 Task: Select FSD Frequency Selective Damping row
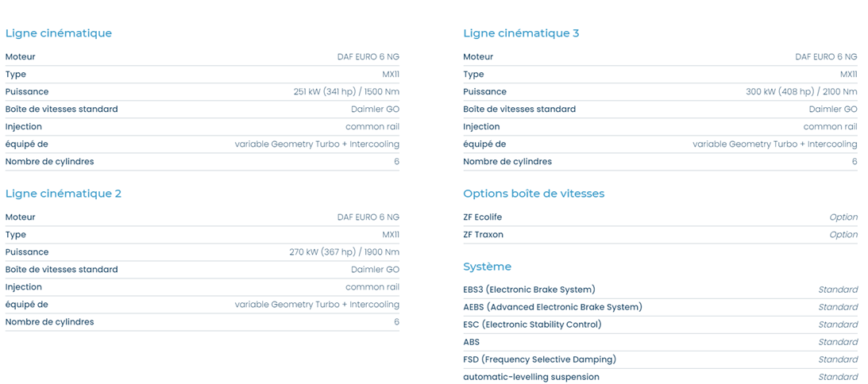661,359
